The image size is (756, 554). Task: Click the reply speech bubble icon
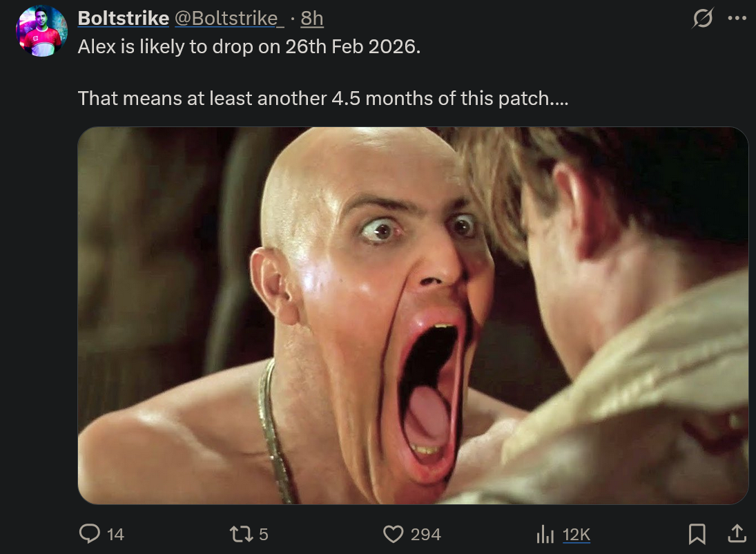click(90, 534)
